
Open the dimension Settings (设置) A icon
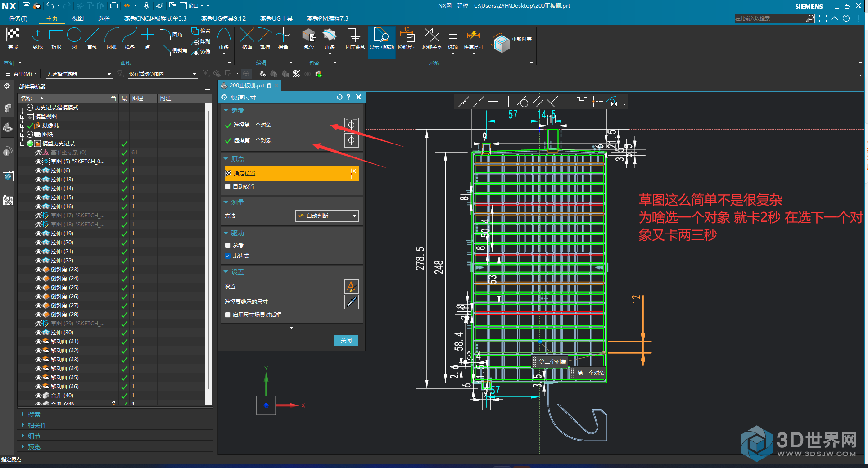click(351, 286)
